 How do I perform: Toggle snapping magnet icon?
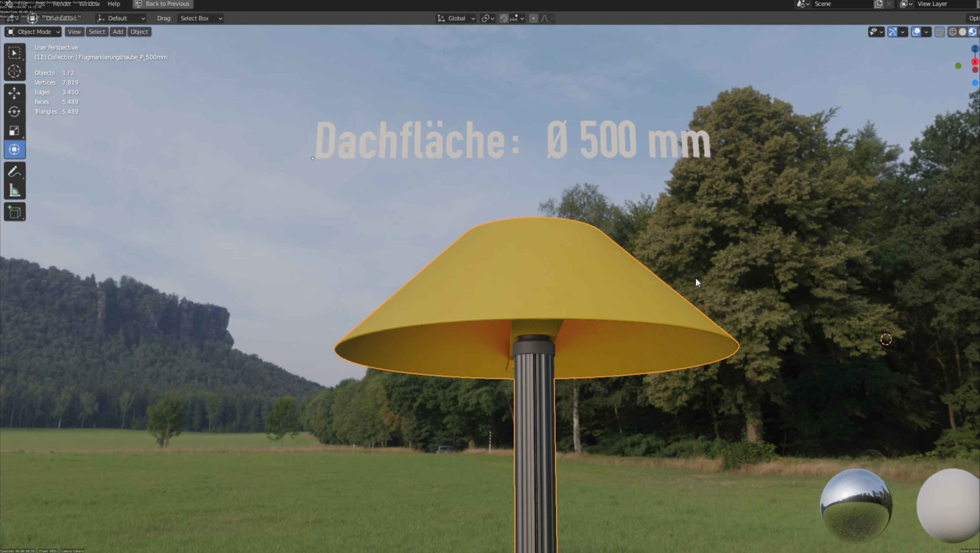click(x=504, y=18)
